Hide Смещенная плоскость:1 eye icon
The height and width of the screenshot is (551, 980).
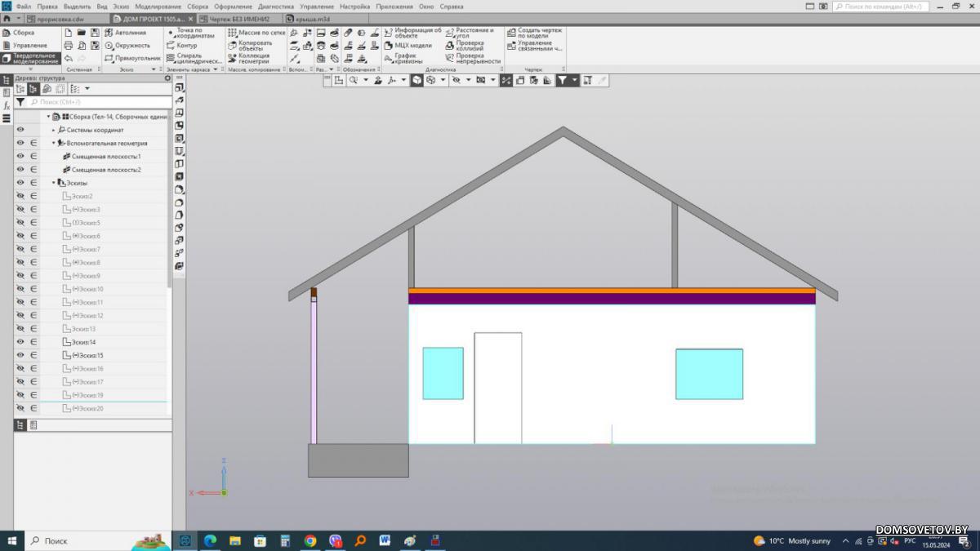[20, 156]
